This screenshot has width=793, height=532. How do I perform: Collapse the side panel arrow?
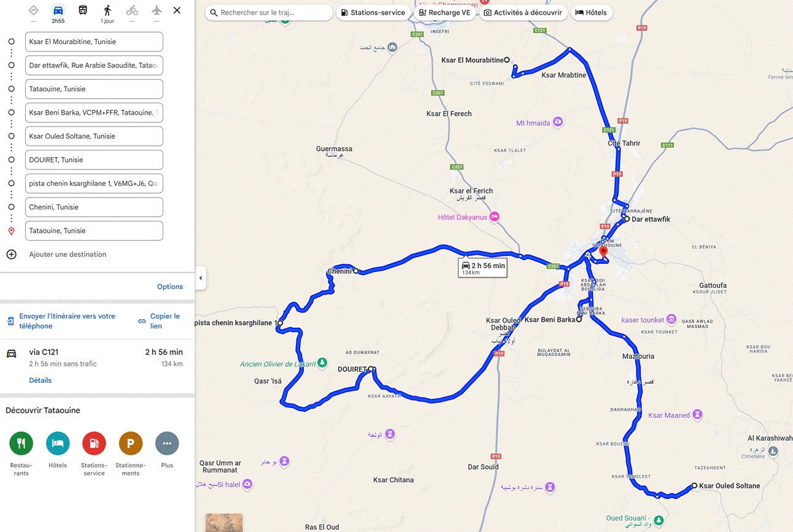(200, 278)
